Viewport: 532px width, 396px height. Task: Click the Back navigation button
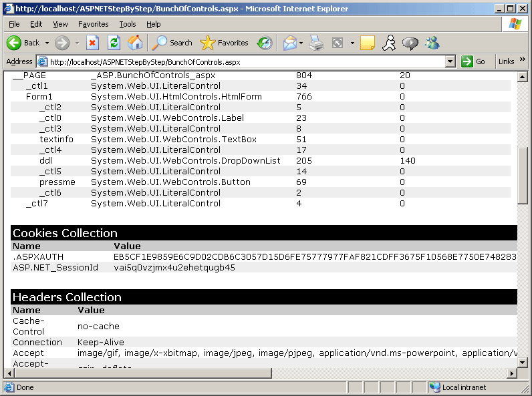point(23,43)
